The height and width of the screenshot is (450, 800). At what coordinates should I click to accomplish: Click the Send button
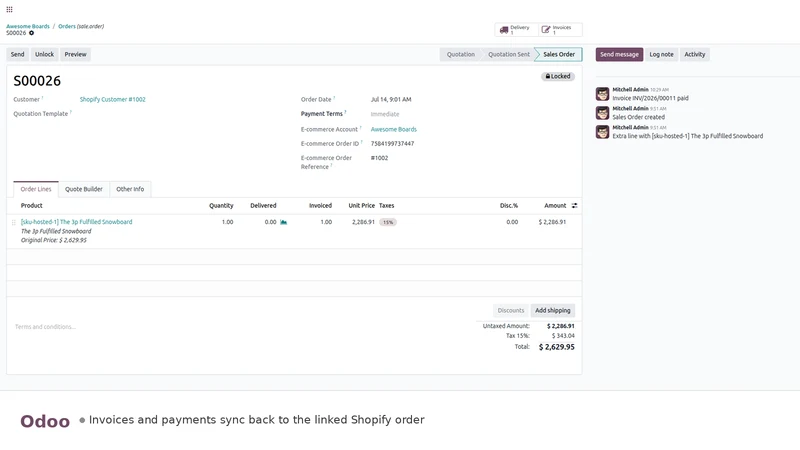pyautogui.click(x=17, y=55)
